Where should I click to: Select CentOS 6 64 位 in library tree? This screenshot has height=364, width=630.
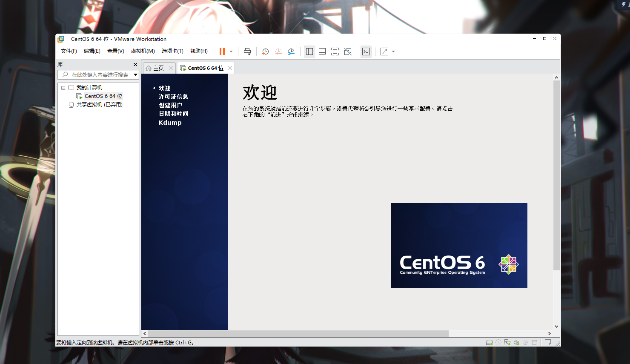(103, 96)
